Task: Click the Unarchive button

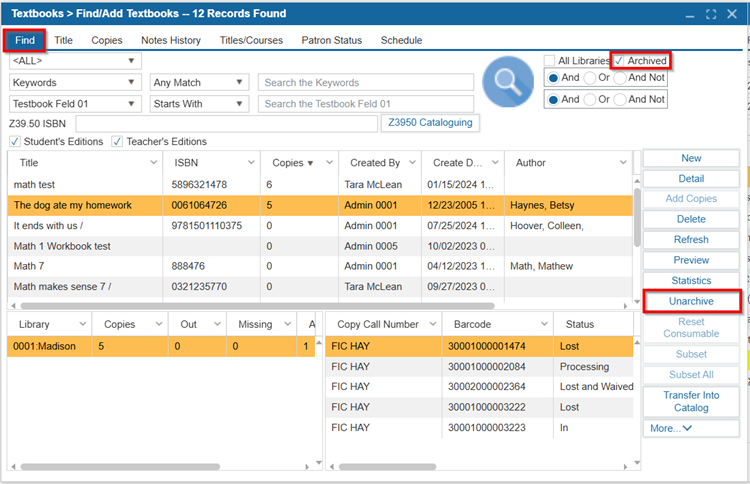Action: pos(691,301)
